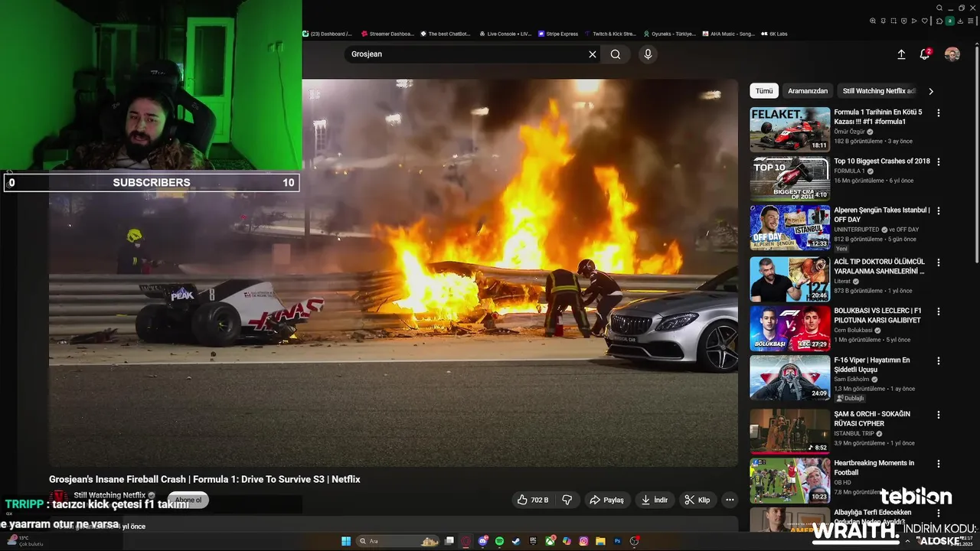This screenshot has height=551, width=980.
Task: Select the Still Watching Netflix chip
Action: (x=878, y=91)
